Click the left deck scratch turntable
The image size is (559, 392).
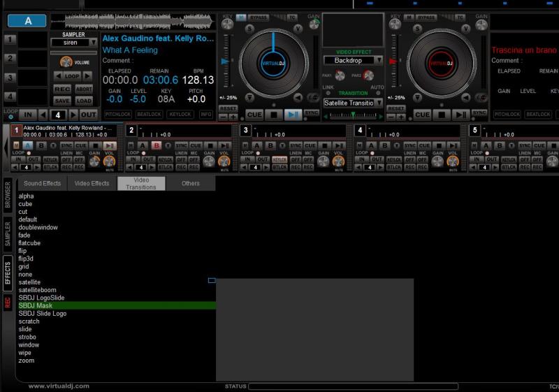tap(273, 63)
